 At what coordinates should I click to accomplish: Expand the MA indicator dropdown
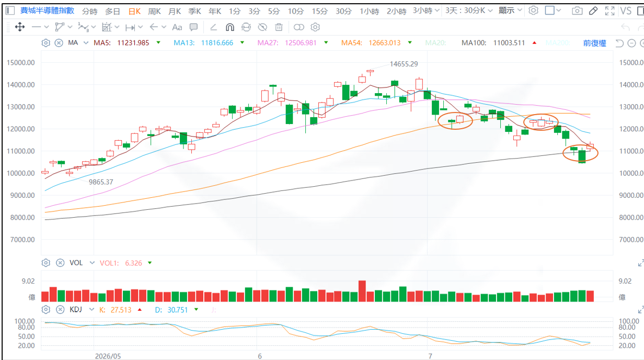85,43
